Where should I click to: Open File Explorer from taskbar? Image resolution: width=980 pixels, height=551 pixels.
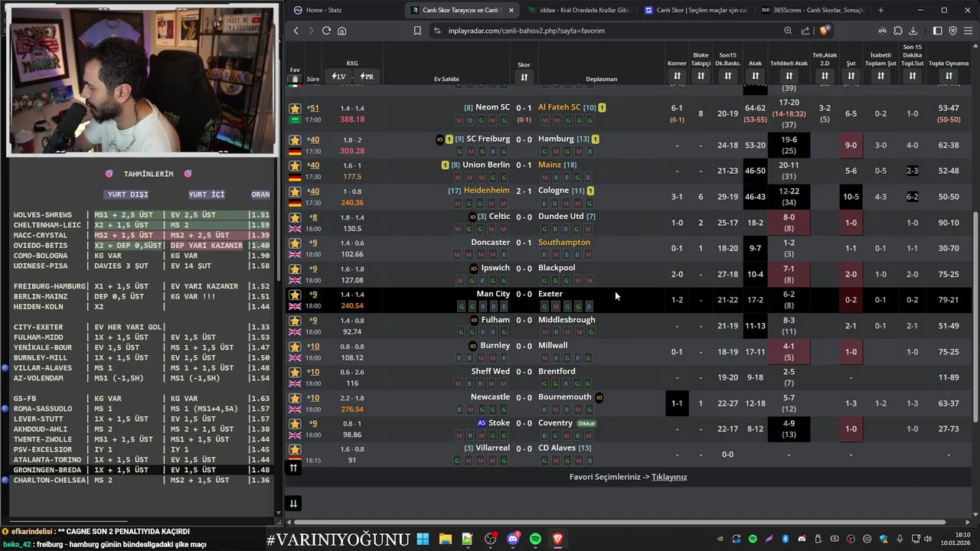(x=445, y=540)
